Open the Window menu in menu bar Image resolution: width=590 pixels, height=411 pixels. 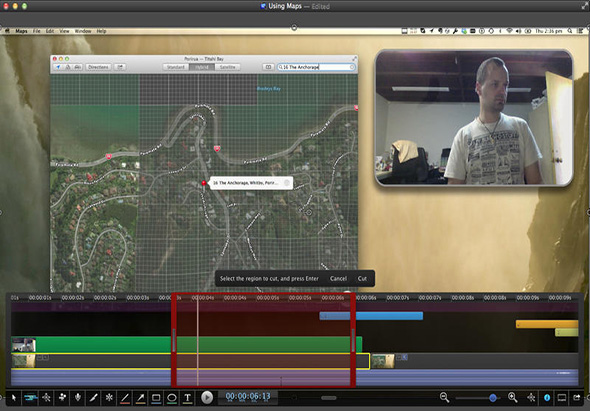83,31
